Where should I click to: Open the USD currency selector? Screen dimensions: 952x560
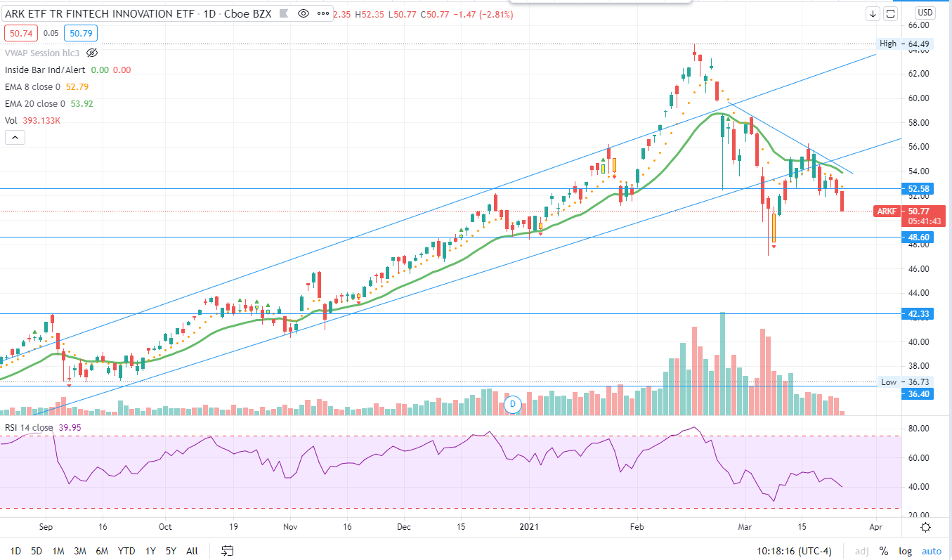[925, 13]
